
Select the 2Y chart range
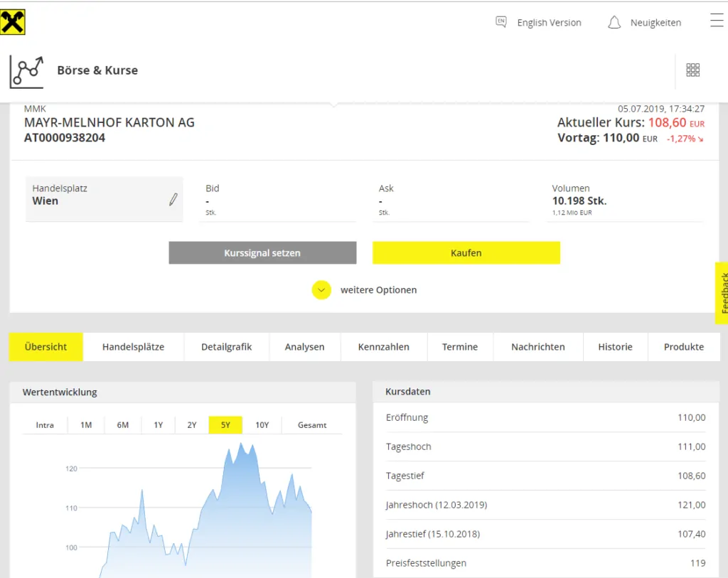pyautogui.click(x=192, y=425)
